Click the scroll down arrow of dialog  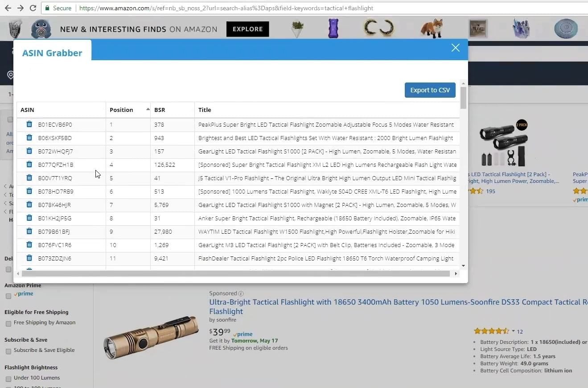pyautogui.click(x=464, y=266)
